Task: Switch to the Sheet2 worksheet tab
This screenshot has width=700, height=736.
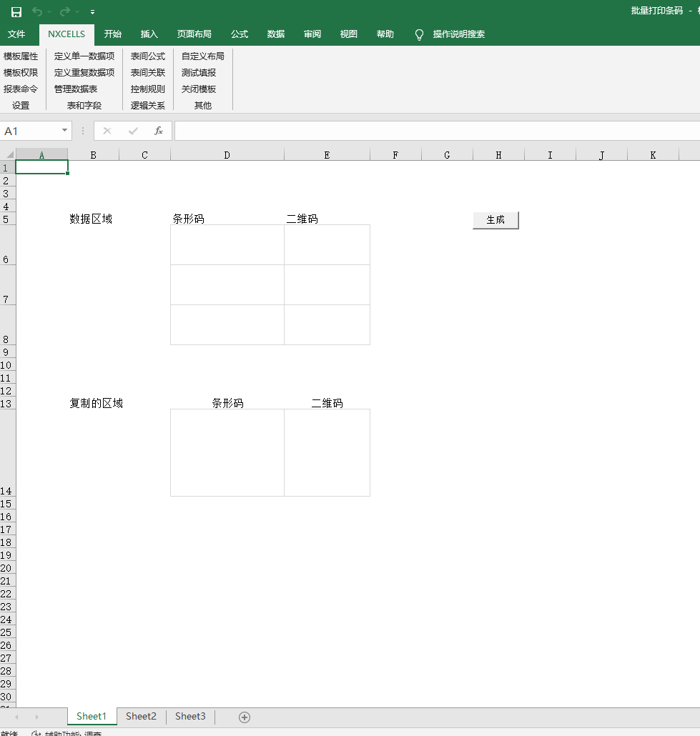Action: click(141, 716)
